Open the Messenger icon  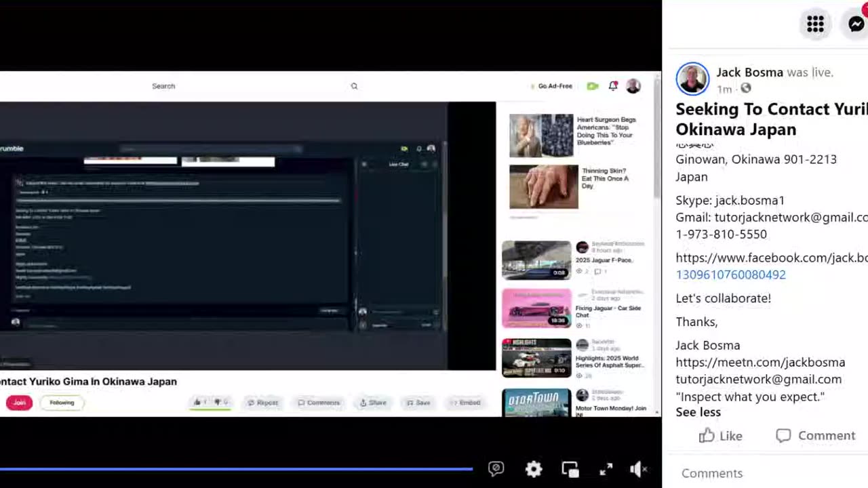point(856,24)
